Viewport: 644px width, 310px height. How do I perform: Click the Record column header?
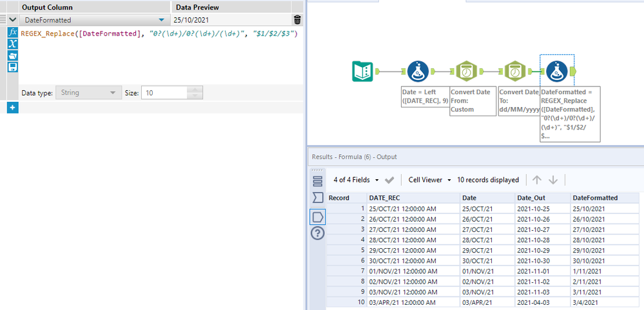(x=347, y=198)
